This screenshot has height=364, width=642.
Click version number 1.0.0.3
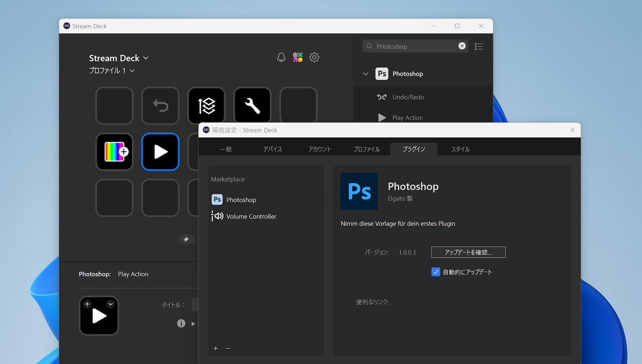click(x=407, y=252)
